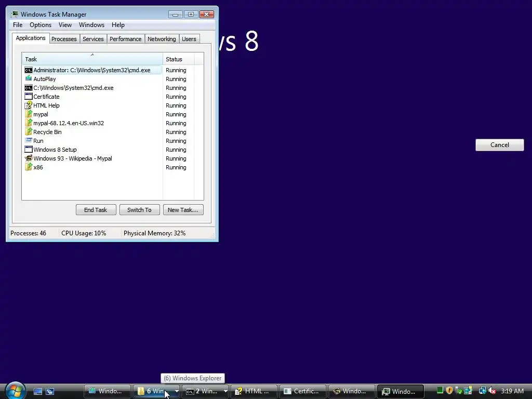Viewport: 532px width, 399px height.
Task: Switch to the Performance tab
Action: [x=126, y=39]
